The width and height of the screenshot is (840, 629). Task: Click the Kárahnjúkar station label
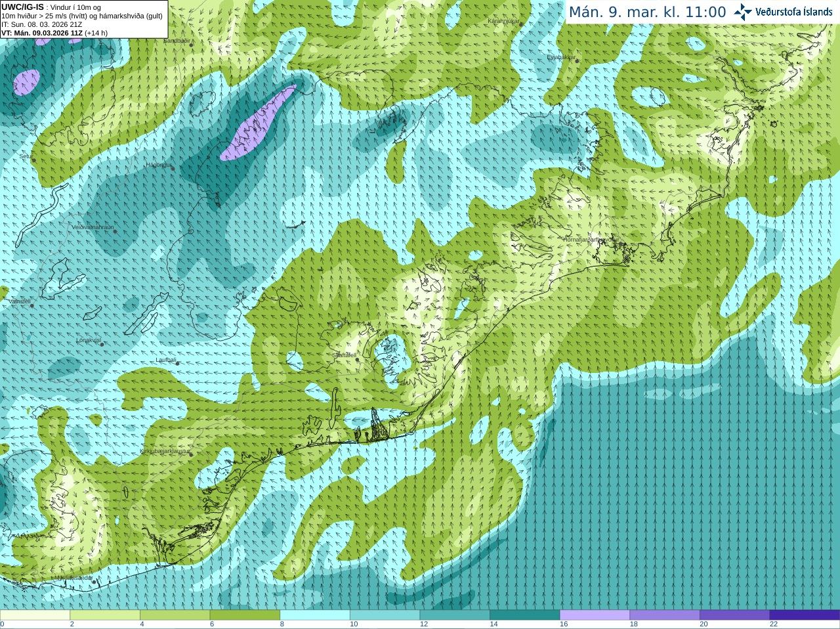[503, 21]
